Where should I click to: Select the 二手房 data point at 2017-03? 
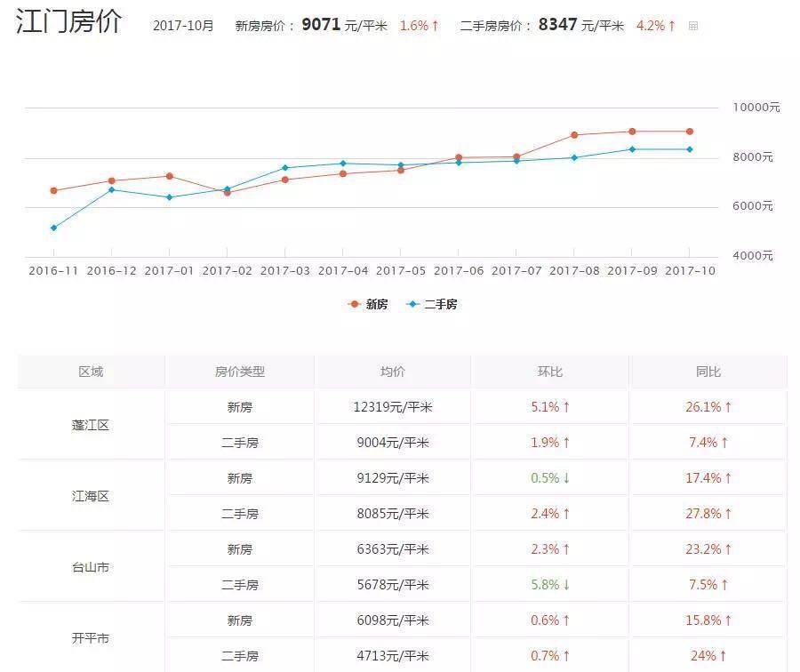(x=285, y=167)
